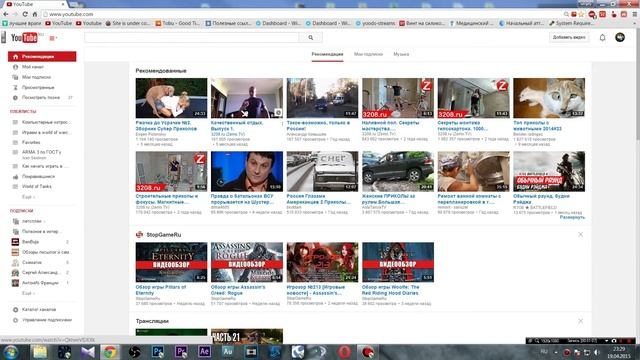This screenshot has width=640, height=360.
Task: Dismiss the StopGameRu section
Action: pyautogui.click(x=580, y=234)
